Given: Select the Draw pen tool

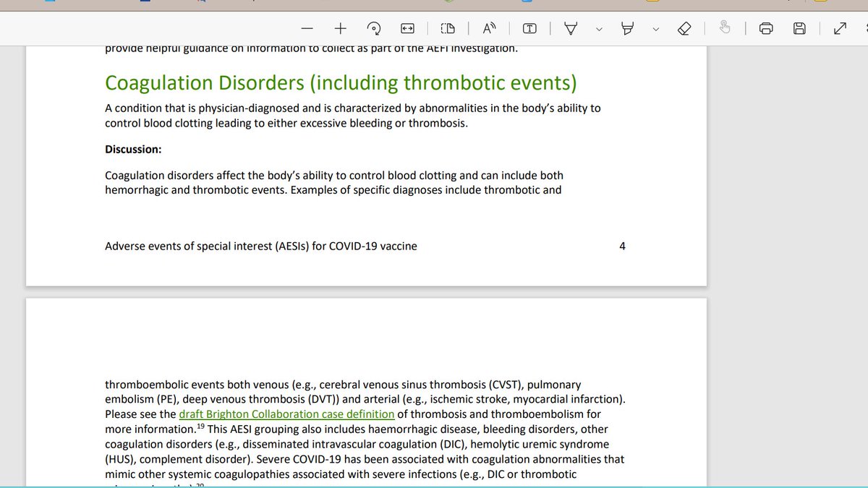Looking at the screenshot, I should point(571,29).
